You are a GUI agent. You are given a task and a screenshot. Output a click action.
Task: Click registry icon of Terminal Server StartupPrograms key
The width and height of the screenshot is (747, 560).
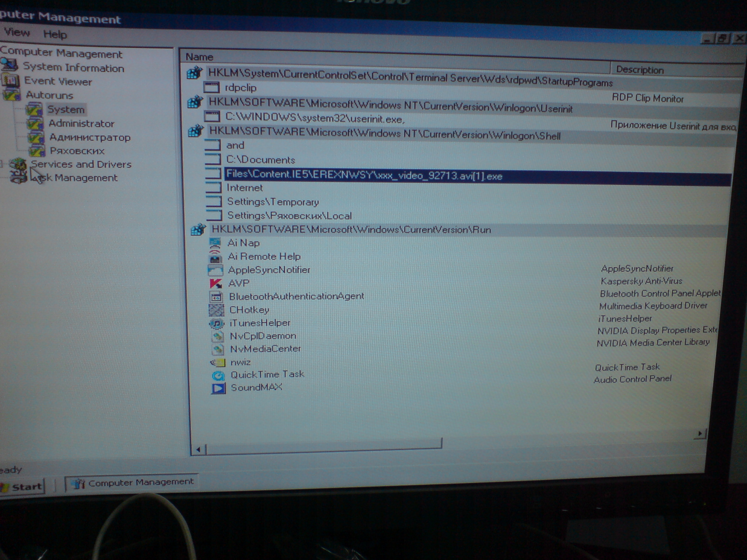[x=194, y=73]
